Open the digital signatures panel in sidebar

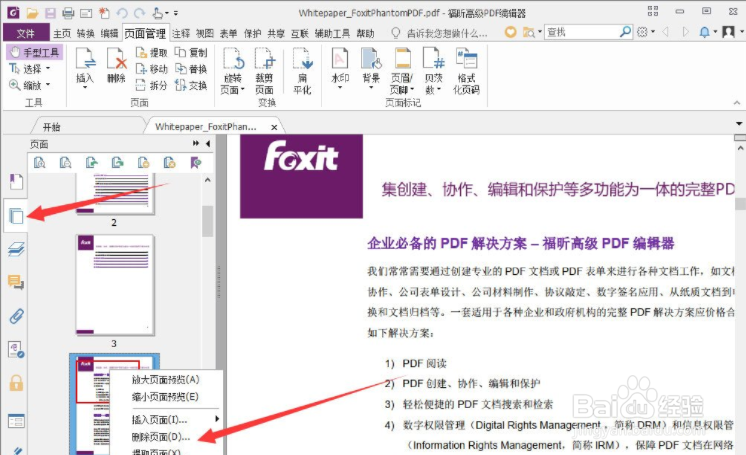[16, 349]
